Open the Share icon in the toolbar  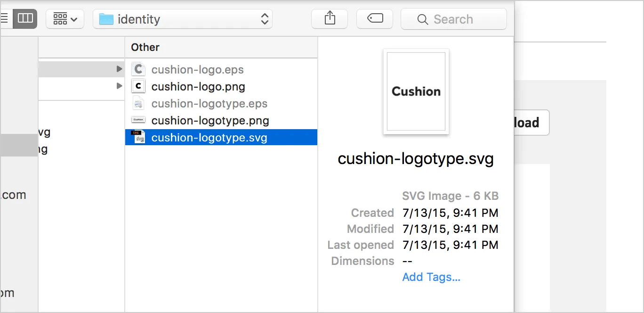[x=330, y=18]
